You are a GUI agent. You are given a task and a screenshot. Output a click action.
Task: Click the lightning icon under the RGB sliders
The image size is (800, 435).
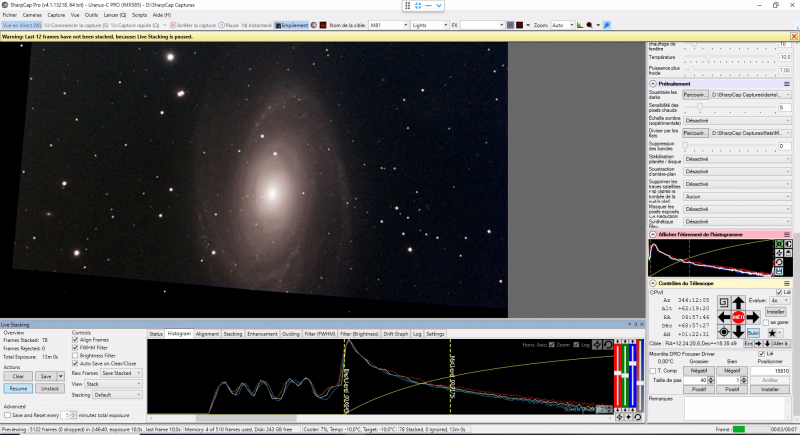(619, 417)
